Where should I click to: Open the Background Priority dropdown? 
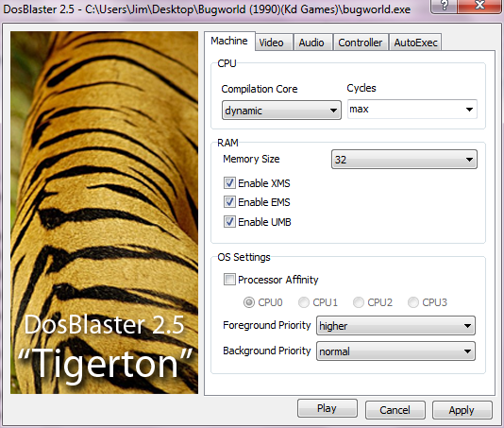395,351
